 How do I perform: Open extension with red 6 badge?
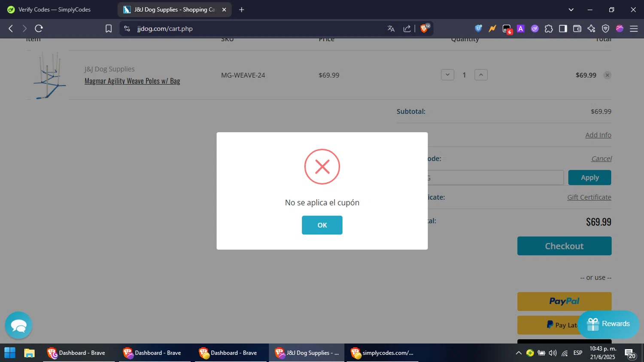[507, 29]
